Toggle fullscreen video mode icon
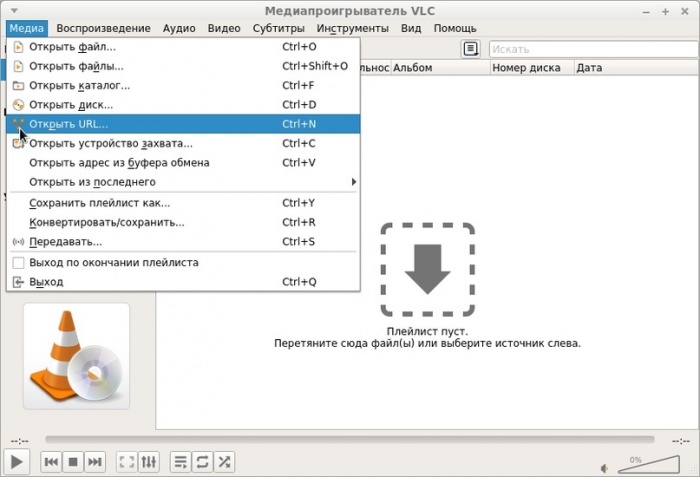Image resolution: width=700 pixels, height=477 pixels. tap(127, 461)
